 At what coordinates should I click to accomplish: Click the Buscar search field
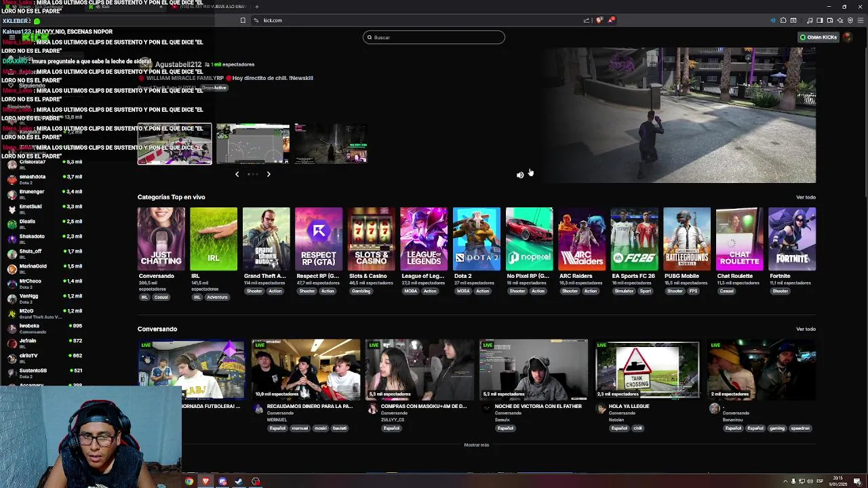(x=434, y=37)
